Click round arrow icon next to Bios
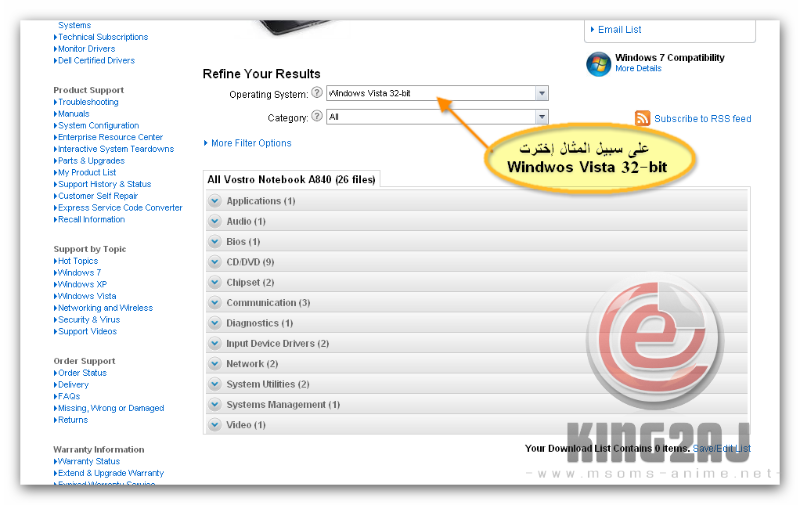The height and width of the screenshot is (505, 800). (x=215, y=242)
